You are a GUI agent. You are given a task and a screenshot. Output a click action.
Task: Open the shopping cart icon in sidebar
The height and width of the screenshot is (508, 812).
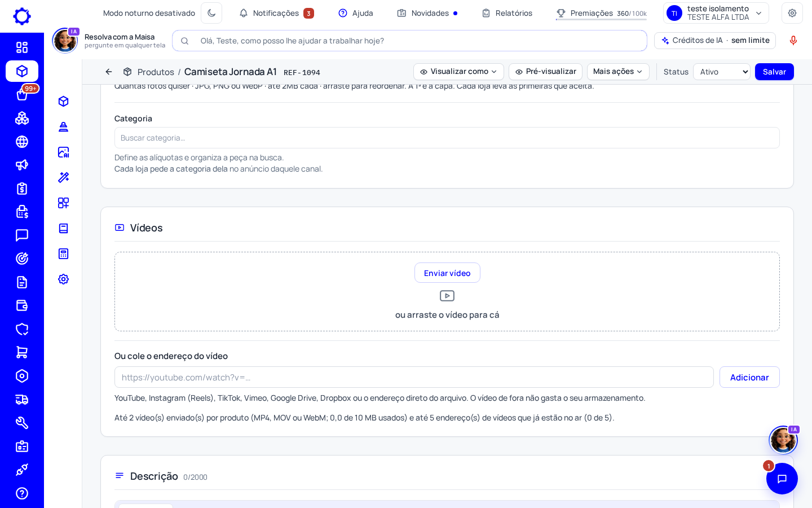(x=22, y=352)
